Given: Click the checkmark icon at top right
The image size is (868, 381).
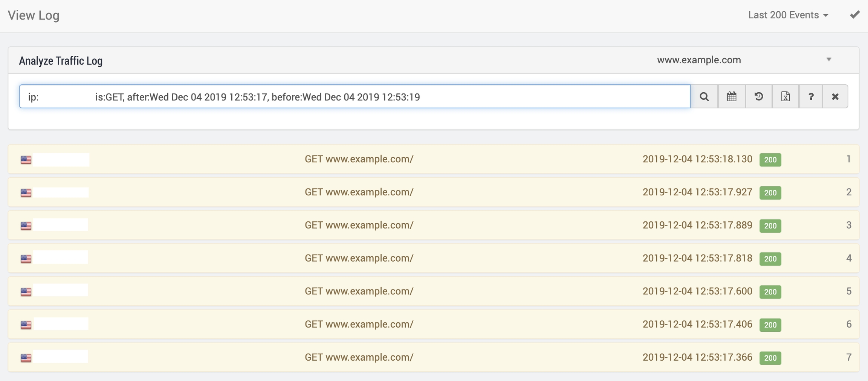Looking at the screenshot, I should (x=855, y=15).
